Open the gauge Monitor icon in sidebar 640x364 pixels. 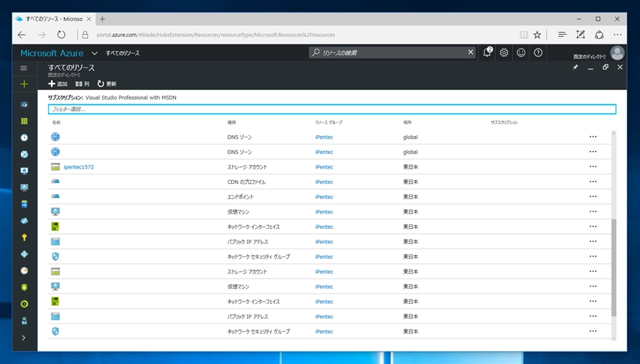[24, 271]
